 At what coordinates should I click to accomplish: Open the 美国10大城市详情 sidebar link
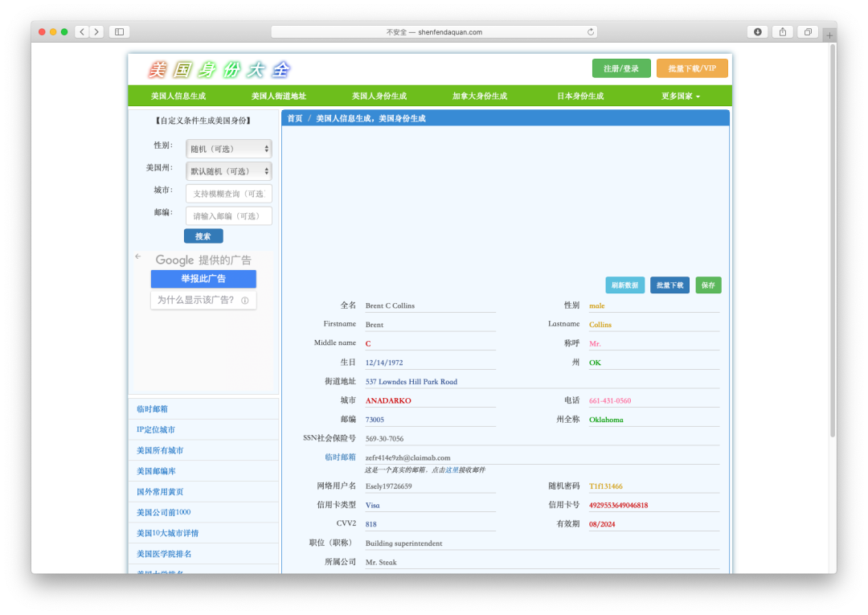coord(168,533)
